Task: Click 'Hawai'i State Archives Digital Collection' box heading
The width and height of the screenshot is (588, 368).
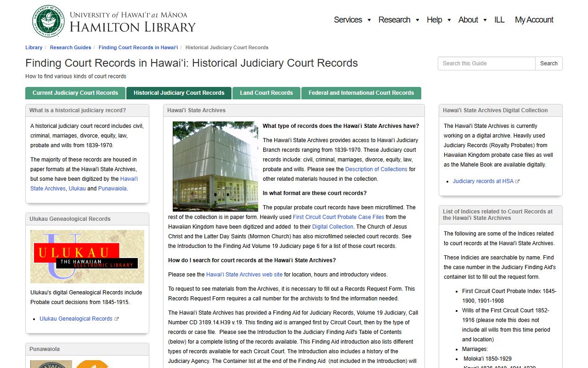Action: (495, 110)
